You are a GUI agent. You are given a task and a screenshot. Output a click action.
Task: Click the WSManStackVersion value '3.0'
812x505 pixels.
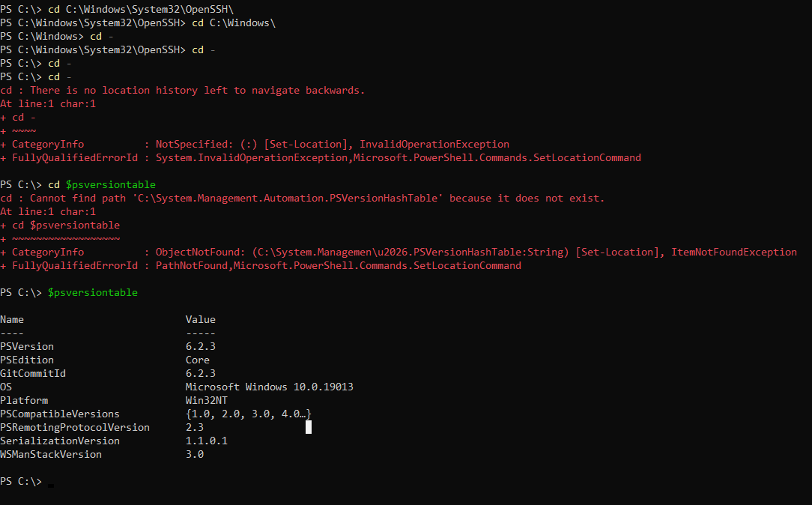194,454
